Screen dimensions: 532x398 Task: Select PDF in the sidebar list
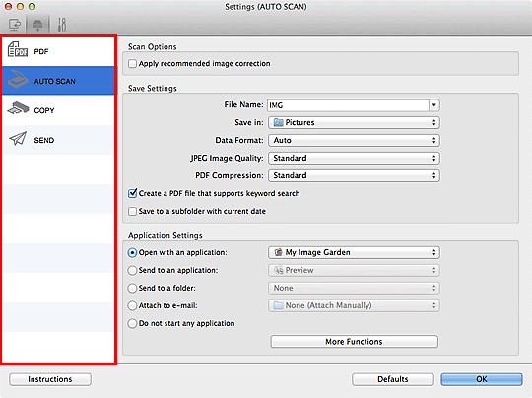[x=58, y=51]
